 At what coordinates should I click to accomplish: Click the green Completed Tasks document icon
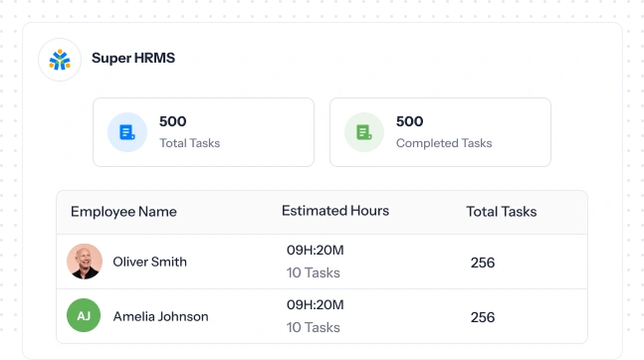[x=364, y=132]
